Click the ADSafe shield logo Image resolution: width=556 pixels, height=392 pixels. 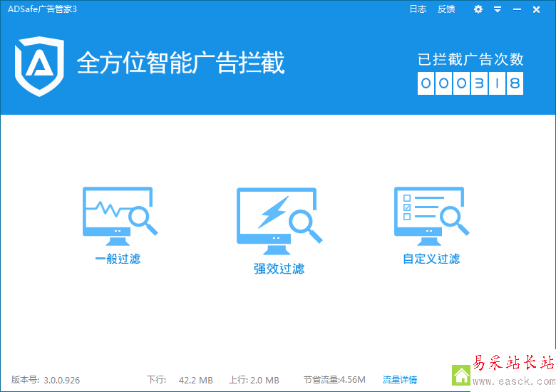click(39, 66)
